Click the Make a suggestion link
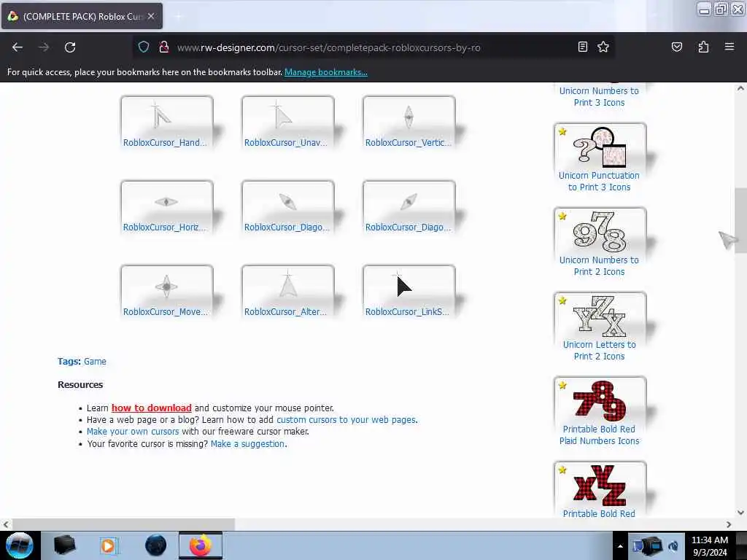This screenshot has height=560, width=747. pos(248,444)
